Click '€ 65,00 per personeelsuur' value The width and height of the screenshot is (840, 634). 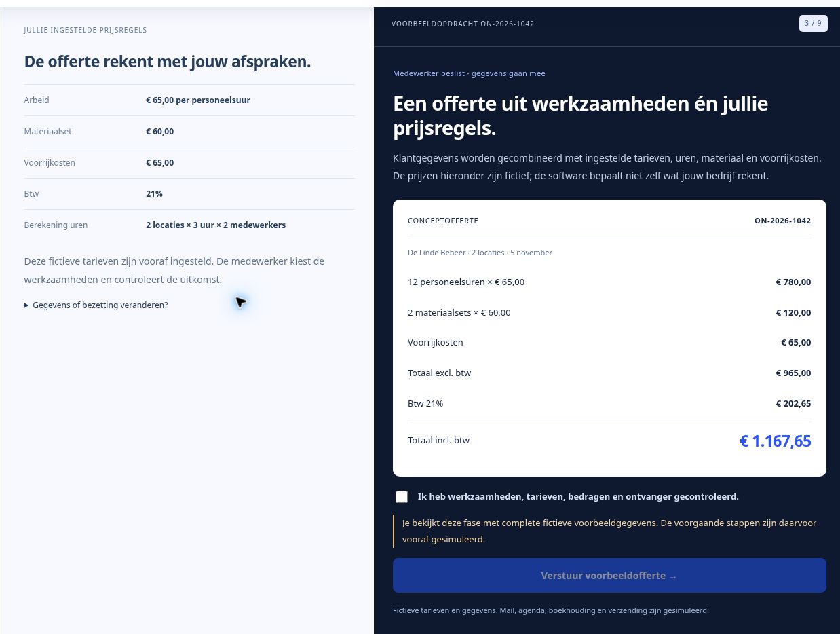[198, 100]
